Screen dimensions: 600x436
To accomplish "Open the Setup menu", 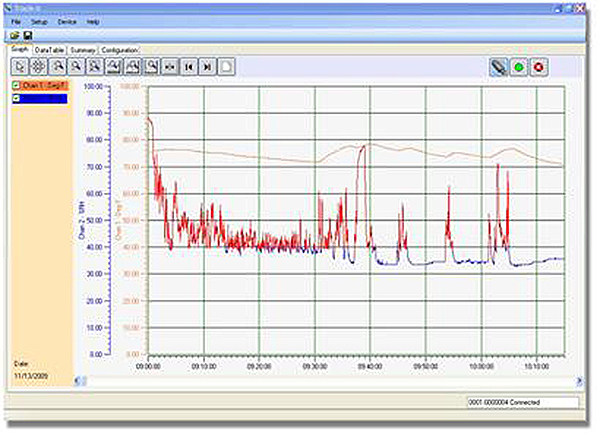I will (x=38, y=21).
